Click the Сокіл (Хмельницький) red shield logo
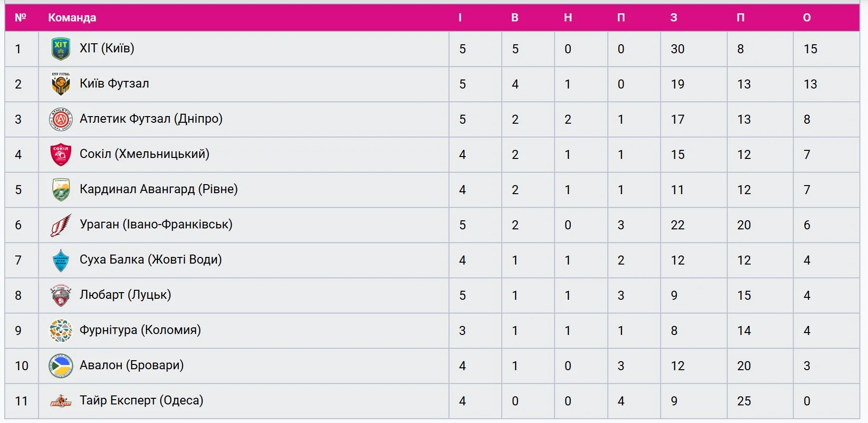The height and width of the screenshot is (423, 868). pos(61,155)
